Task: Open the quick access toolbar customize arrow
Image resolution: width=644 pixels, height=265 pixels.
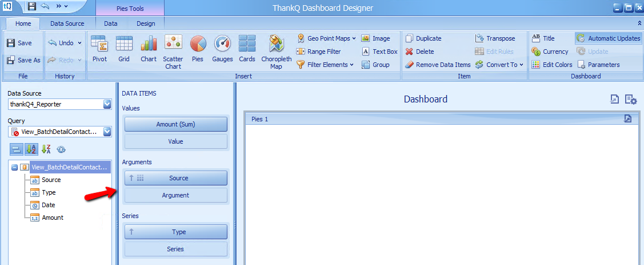Action: point(66,6)
